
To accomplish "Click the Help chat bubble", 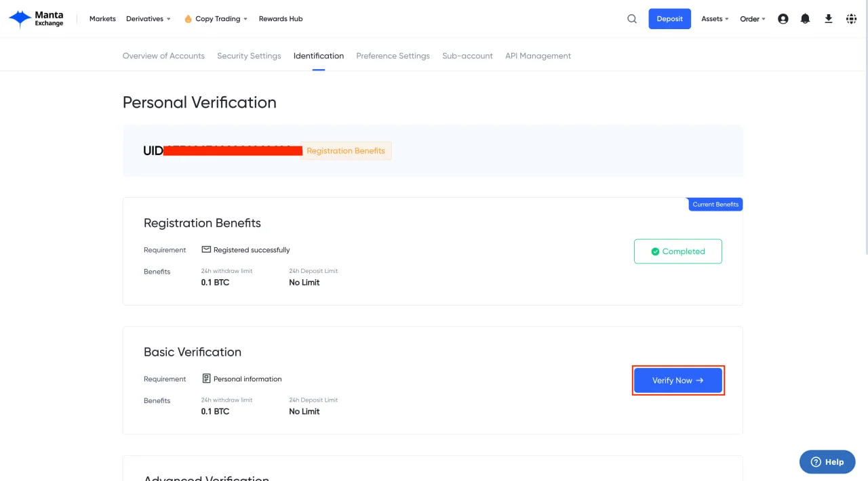I will coord(827,462).
